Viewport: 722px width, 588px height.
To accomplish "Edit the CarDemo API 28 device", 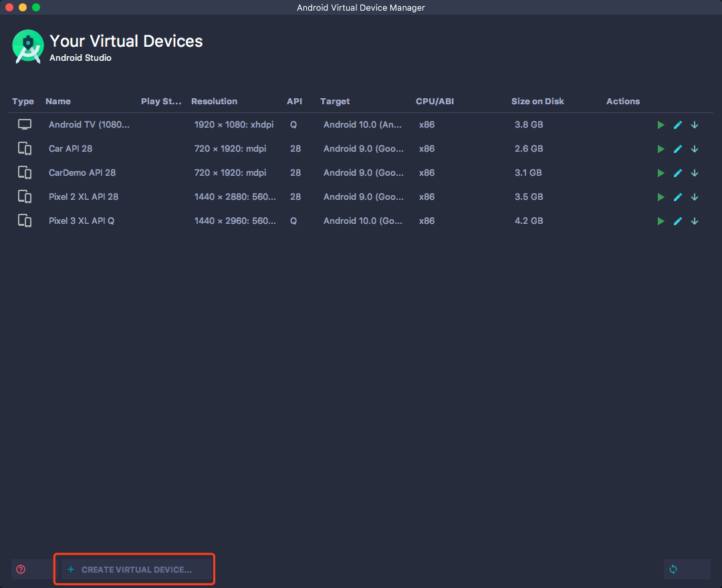I will [678, 173].
